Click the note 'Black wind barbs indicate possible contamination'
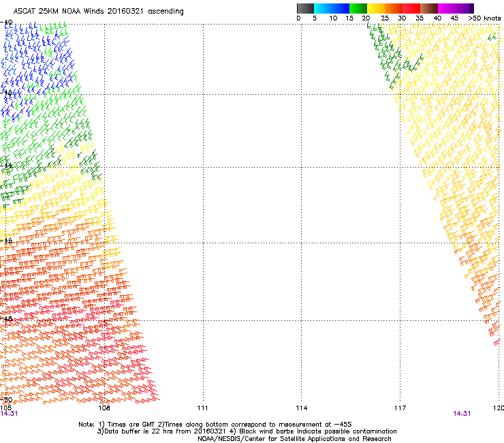Viewport: 504px width, 443px height. [315, 431]
